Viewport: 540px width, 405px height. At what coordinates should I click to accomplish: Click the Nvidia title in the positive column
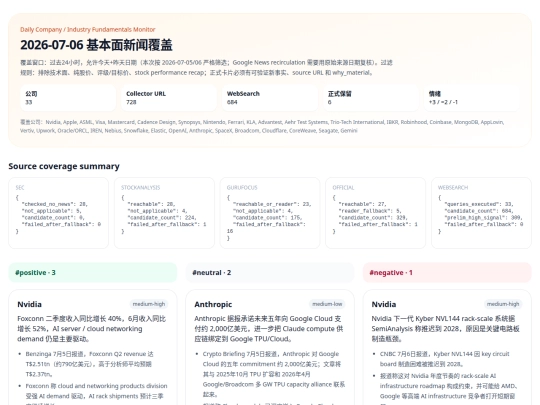pos(30,304)
